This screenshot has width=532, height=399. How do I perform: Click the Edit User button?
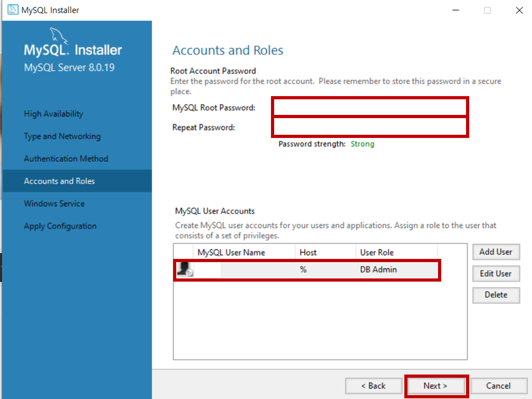point(496,273)
